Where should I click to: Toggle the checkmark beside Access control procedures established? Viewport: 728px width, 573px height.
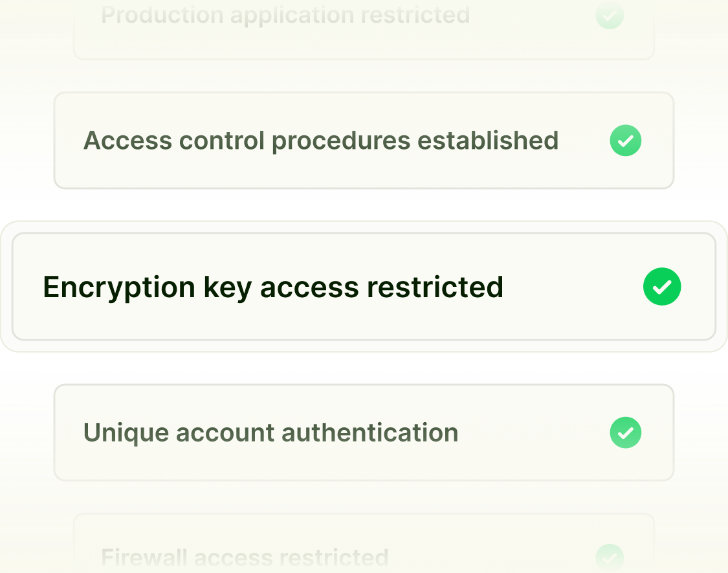point(625,140)
